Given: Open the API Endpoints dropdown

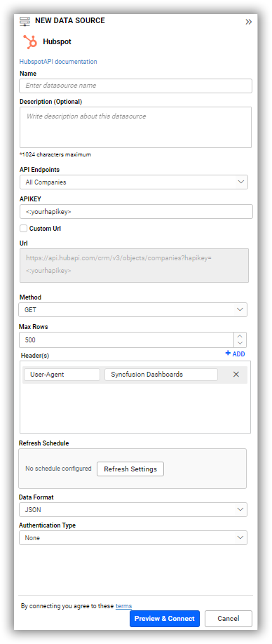Looking at the screenshot, I should tap(134, 182).
